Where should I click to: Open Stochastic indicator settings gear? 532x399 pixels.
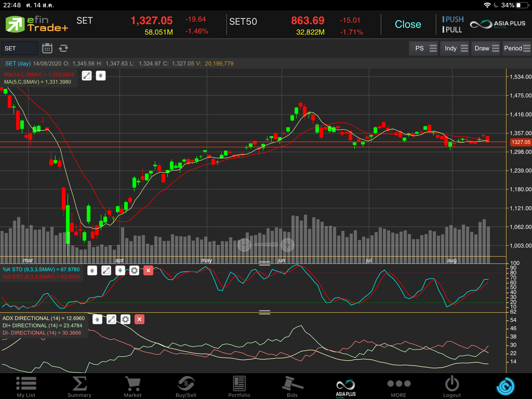pos(134,271)
